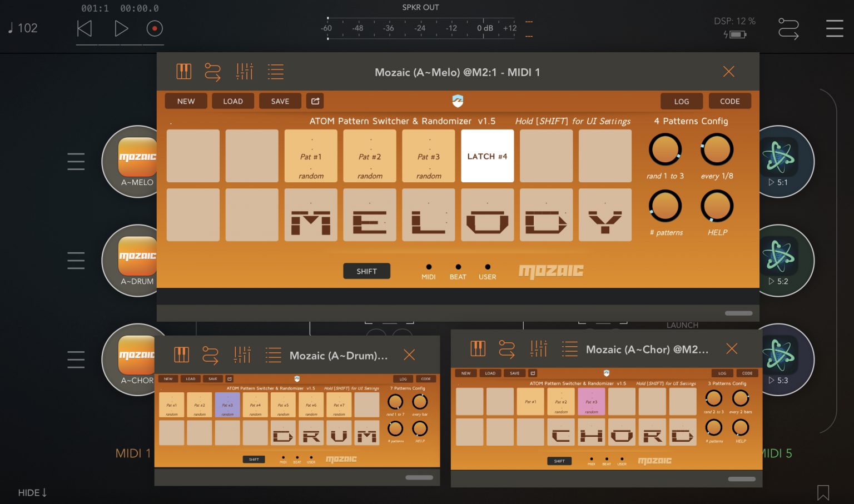Image resolution: width=854 pixels, height=504 pixels.
Task: Open keyboard icon in A~Drum window header
Action: click(x=182, y=355)
